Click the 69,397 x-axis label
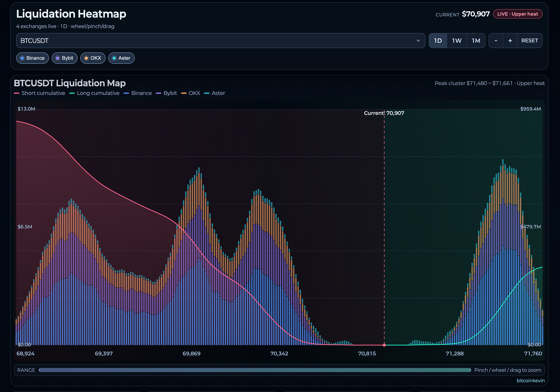 [x=104, y=353]
